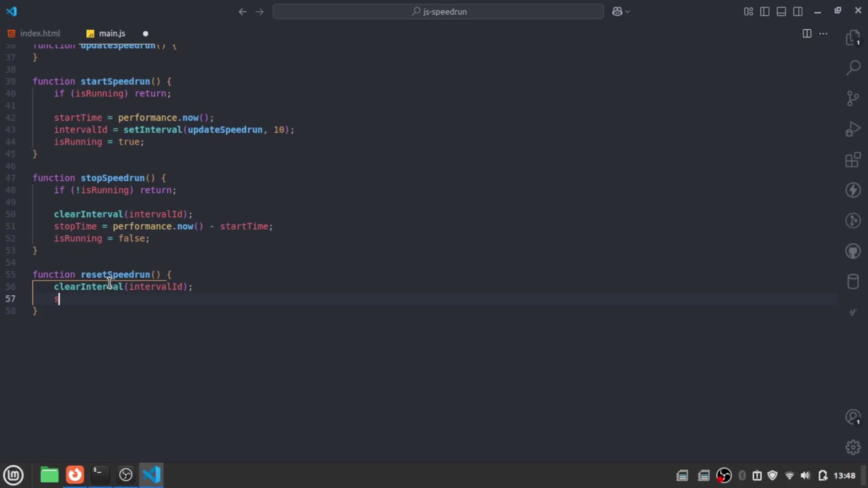Screen dimensions: 868x488
Task: Open the update manager shield icon
Action: (x=772, y=476)
